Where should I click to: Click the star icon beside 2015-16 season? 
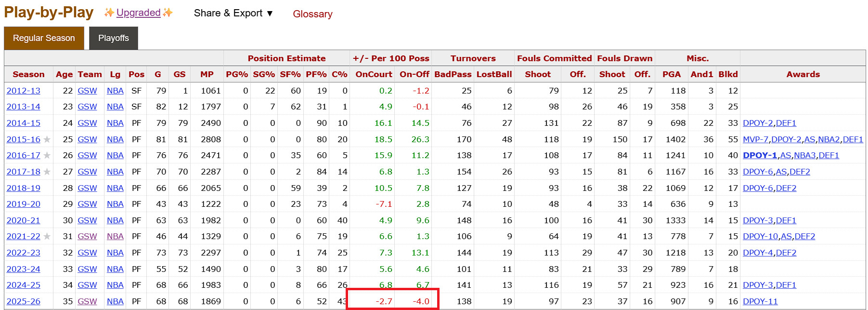[47, 139]
